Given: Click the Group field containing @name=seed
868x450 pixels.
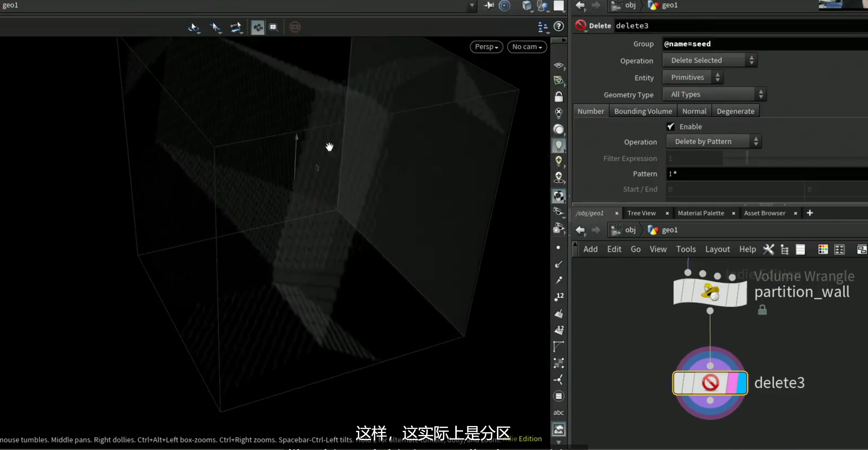Looking at the screenshot, I should [x=765, y=44].
